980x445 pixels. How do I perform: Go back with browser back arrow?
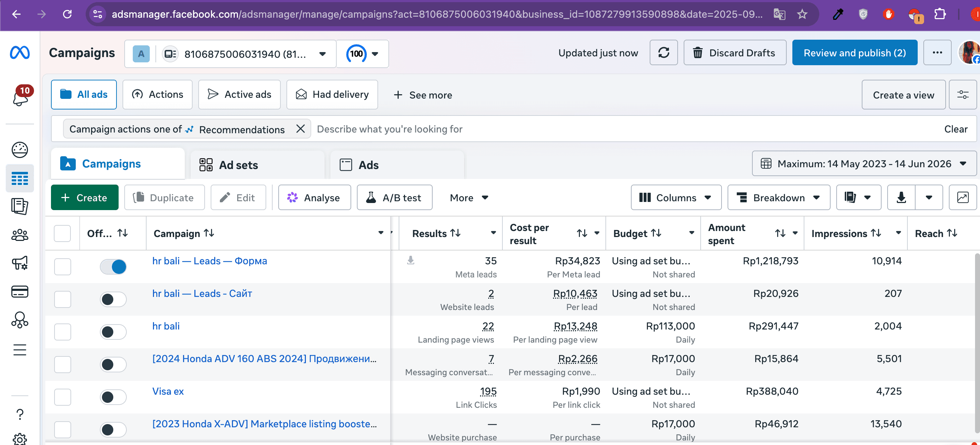click(x=16, y=15)
